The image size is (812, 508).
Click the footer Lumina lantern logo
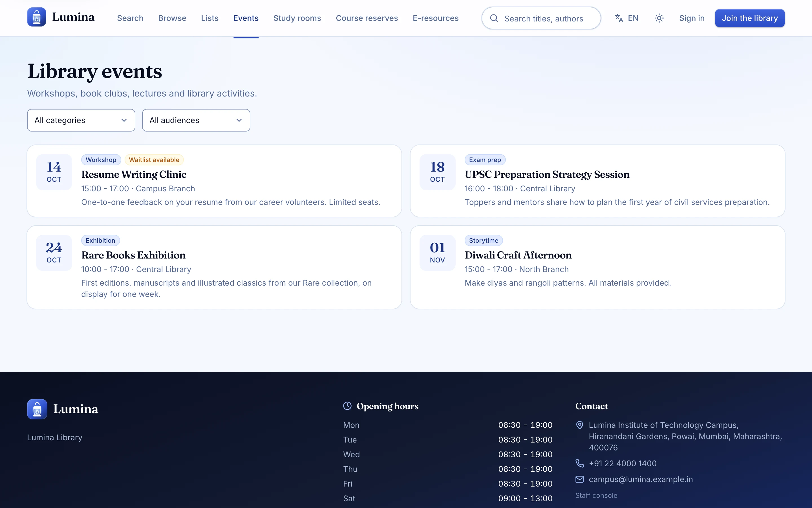tap(37, 409)
